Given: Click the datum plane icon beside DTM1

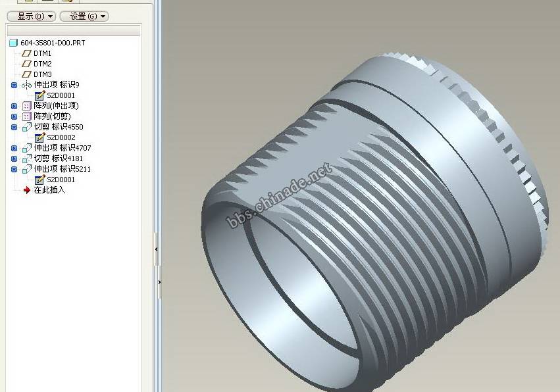Looking at the screenshot, I should point(26,53).
